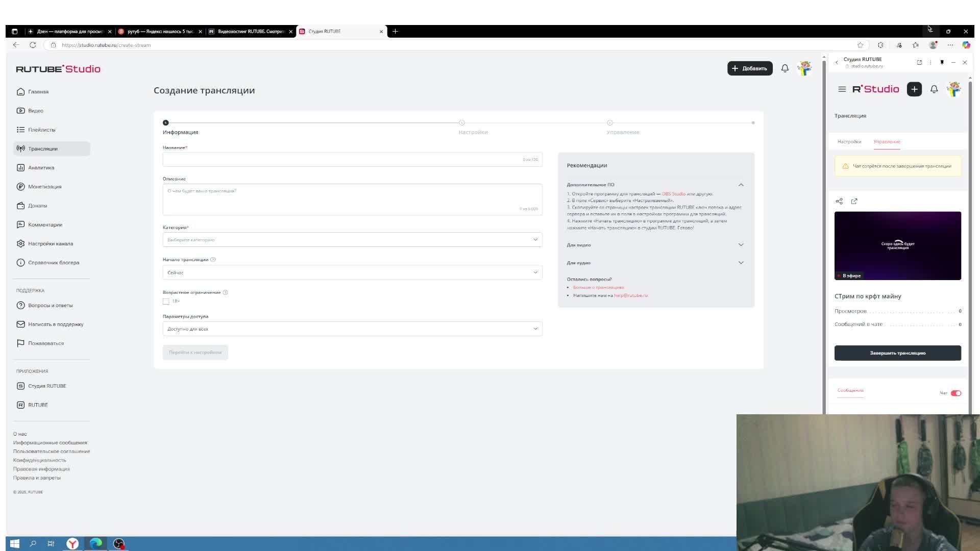Open stream in new window icon above preview

click(x=854, y=202)
